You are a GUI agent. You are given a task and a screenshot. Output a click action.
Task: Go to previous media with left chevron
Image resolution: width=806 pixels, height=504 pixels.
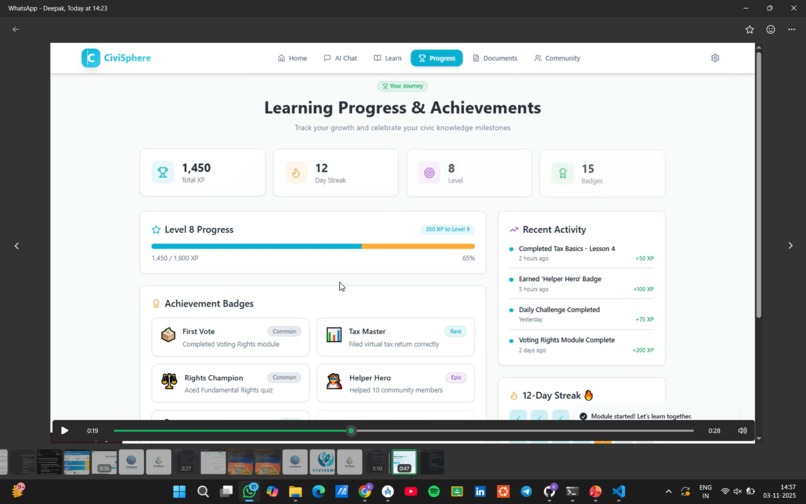16,246
